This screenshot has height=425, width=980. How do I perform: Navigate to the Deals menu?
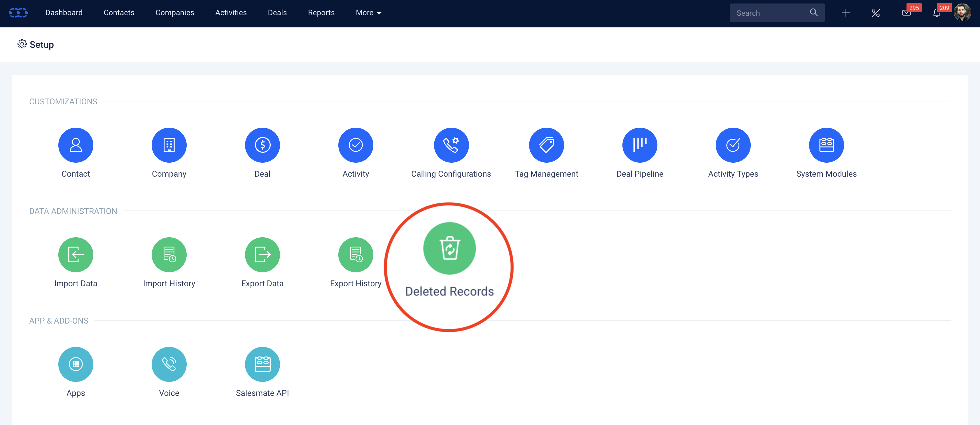tap(277, 13)
